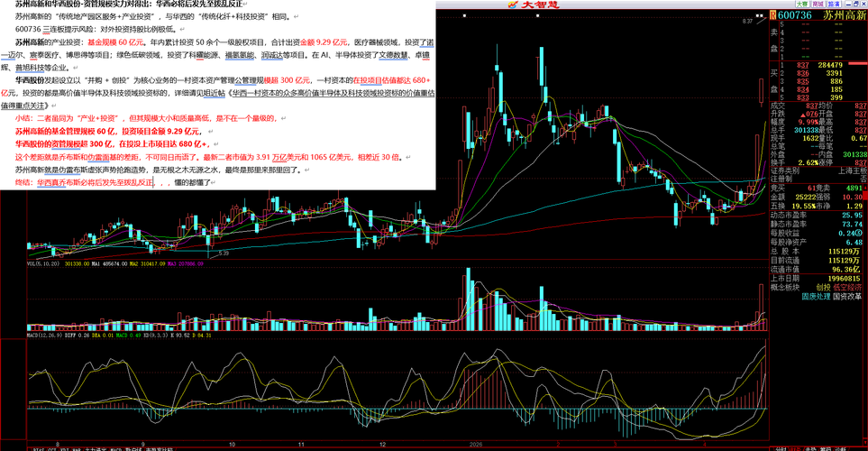Click the 每股净资产 value 6.48
The height and width of the screenshot is (451, 868).
(x=854, y=242)
